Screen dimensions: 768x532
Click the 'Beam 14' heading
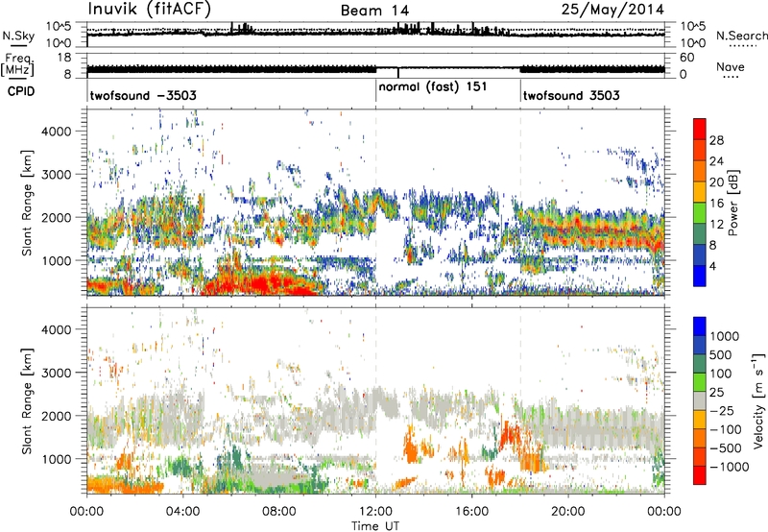[374, 11]
